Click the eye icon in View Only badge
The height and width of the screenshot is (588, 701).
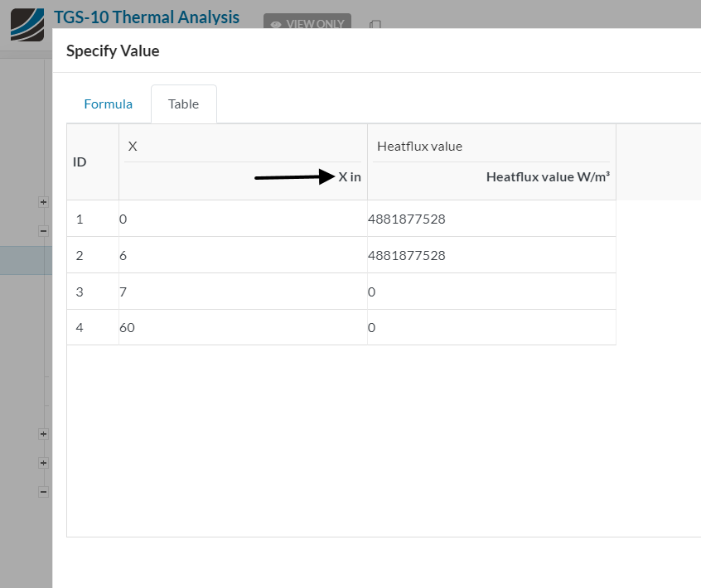coord(276,25)
